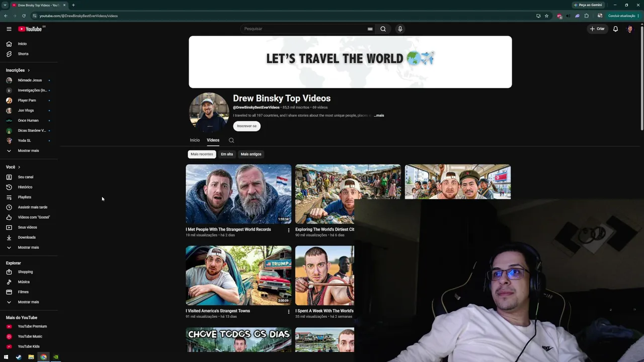This screenshot has height=362, width=644.
Task: Open 'I Met People With Strangest World Records' thumbnail
Action: coord(238,194)
